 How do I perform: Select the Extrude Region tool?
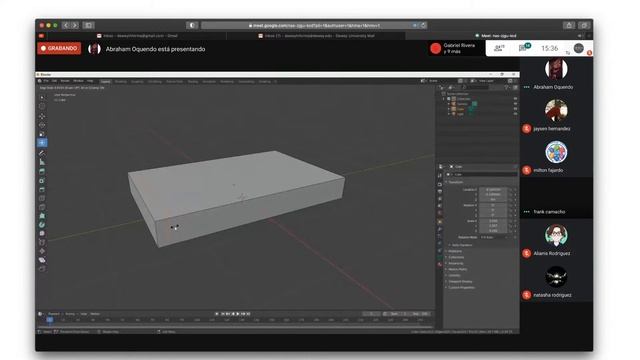pyautogui.click(x=42, y=172)
